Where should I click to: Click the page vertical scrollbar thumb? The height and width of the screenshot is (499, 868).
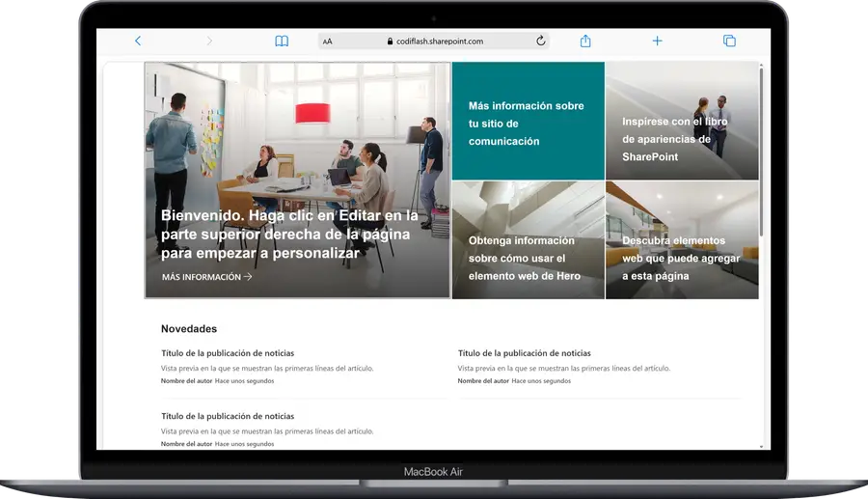[761, 152]
